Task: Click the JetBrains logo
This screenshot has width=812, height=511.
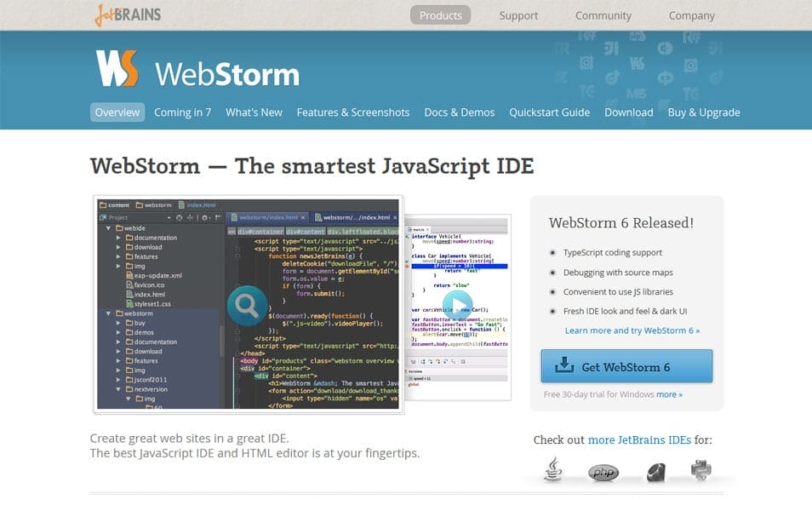Action: [128, 14]
